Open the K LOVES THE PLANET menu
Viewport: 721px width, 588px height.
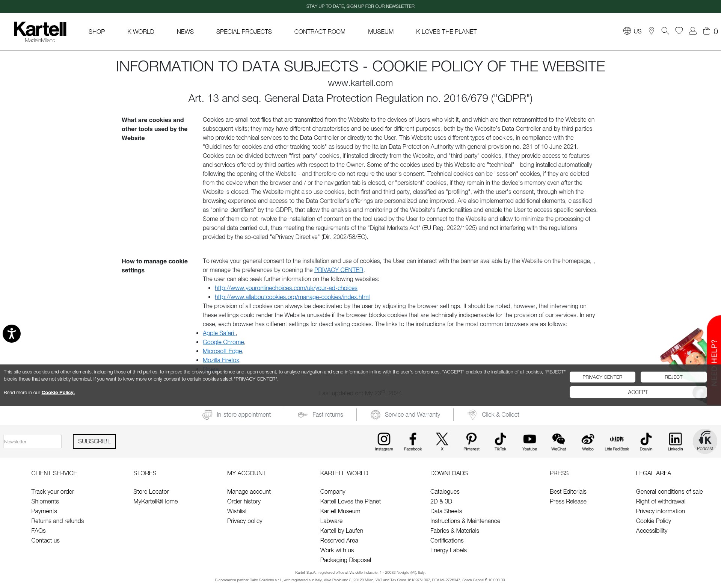pos(446,32)
